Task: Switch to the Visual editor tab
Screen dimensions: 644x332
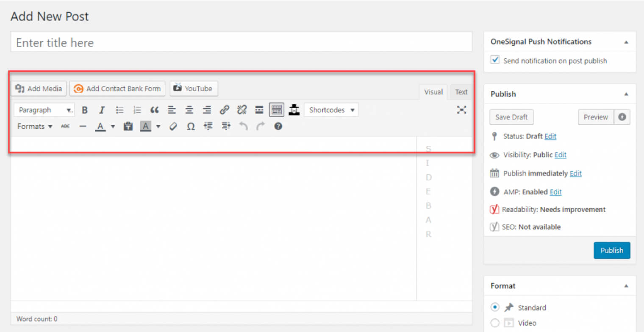Action: (x=433, y=92)
